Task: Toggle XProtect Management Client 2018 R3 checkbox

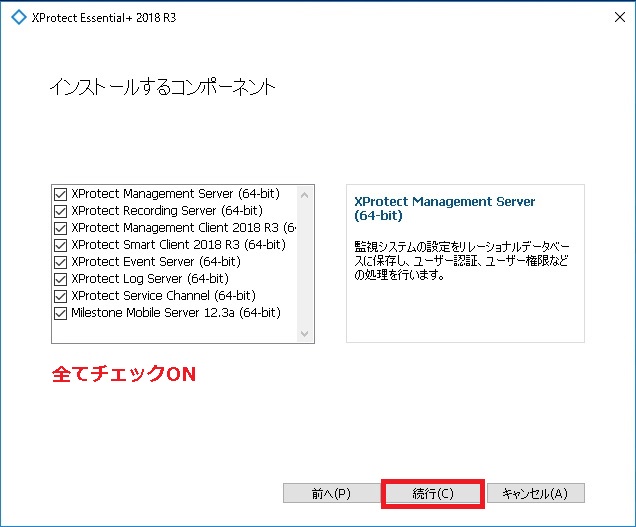Action: click(x=60, y=228)
